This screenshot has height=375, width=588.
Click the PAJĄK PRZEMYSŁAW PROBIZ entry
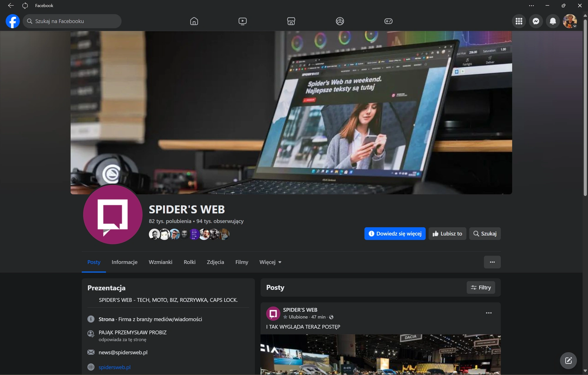[x=133, y=332]
